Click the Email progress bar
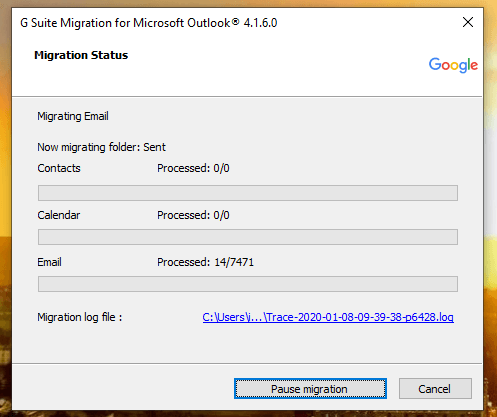Screen dimensions: 497x417 (x=248, y=284)
